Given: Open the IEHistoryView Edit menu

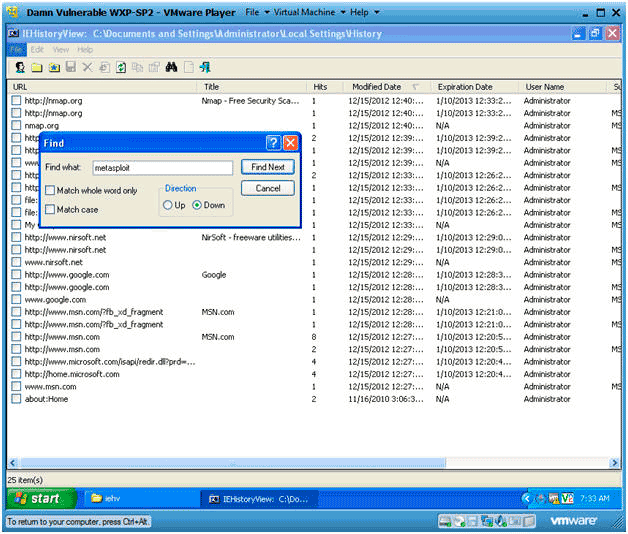Looking at the screenshot, I should pyautogui.click(x=37, y=50).
